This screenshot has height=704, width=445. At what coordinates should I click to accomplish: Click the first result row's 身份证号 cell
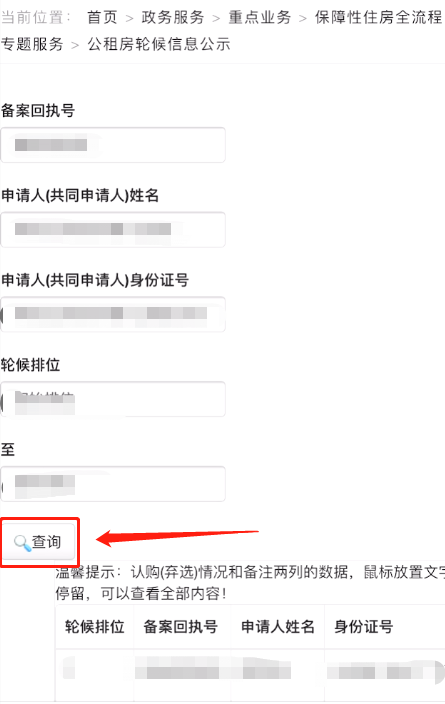[384, 670]
